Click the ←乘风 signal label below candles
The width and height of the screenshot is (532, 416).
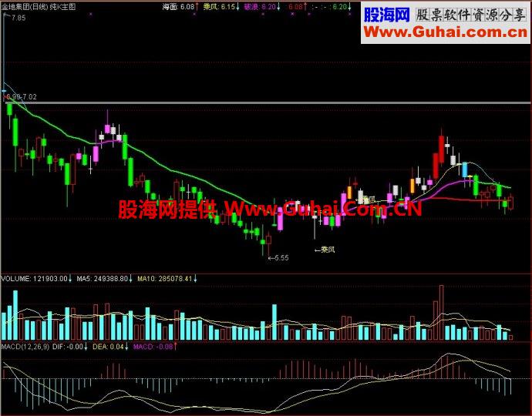point(325,250)
